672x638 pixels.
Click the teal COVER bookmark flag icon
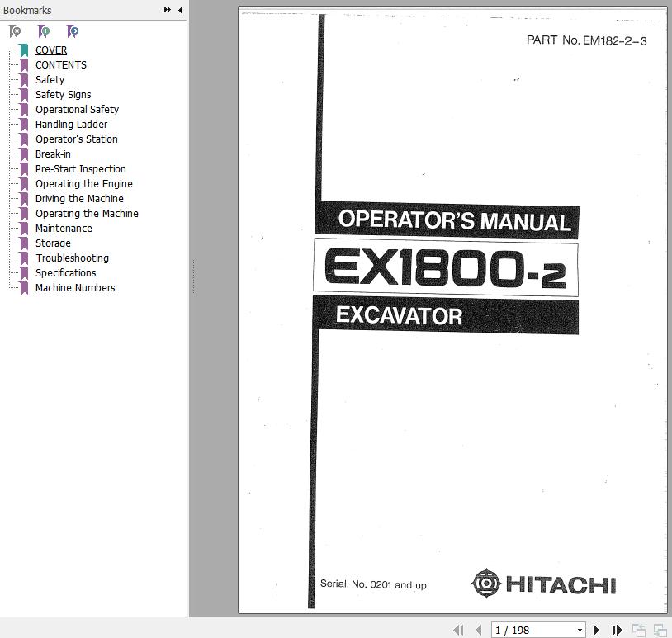pos(24,50)
